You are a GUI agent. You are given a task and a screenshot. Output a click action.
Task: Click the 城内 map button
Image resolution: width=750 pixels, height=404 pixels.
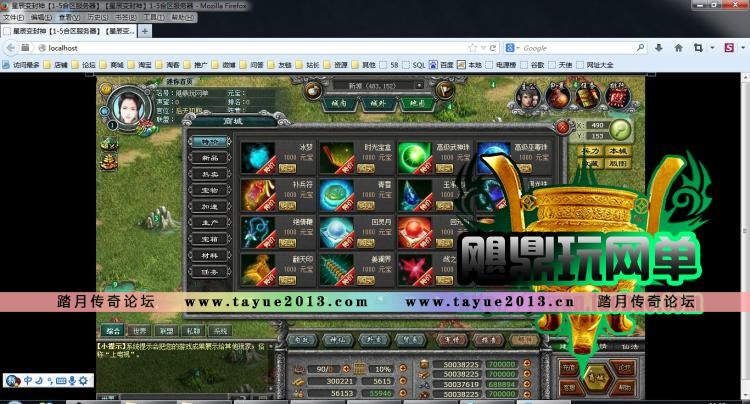point(339,103)
